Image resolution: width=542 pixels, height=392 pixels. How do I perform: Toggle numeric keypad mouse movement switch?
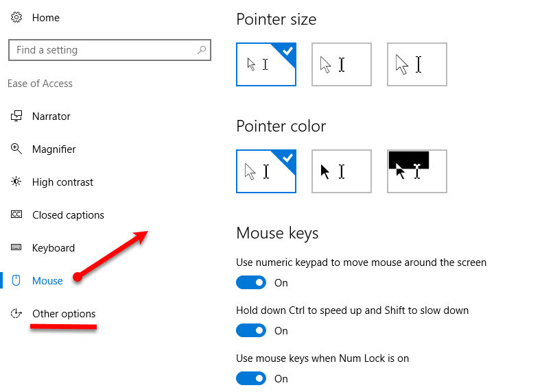tap(251, 282)
